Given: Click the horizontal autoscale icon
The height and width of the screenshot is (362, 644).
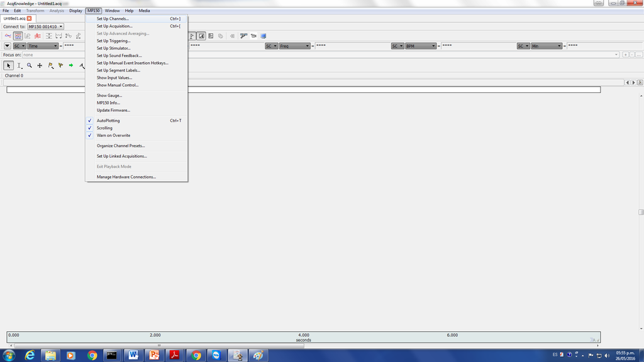Looking at the screenshot, I should tap(58, 36).
